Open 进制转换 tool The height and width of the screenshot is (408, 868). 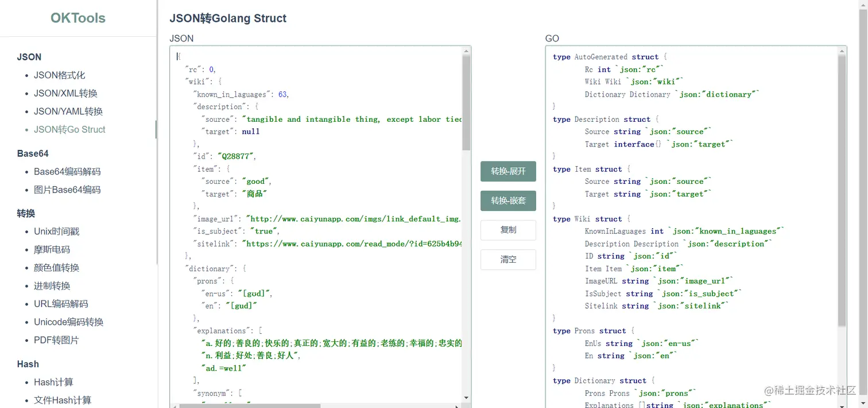click(52, 286)
